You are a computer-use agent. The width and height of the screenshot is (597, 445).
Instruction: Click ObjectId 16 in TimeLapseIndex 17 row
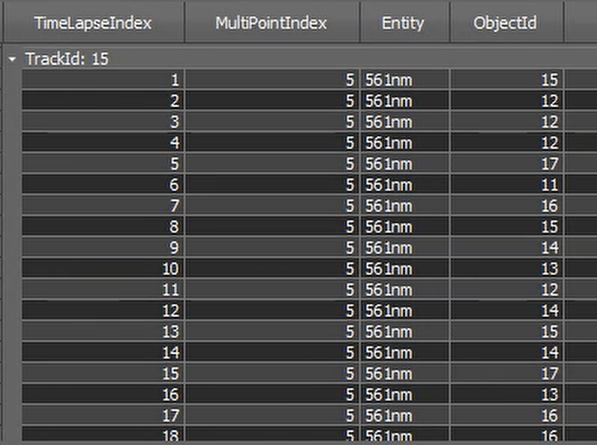pyautogui.click(x=507, y=415)
